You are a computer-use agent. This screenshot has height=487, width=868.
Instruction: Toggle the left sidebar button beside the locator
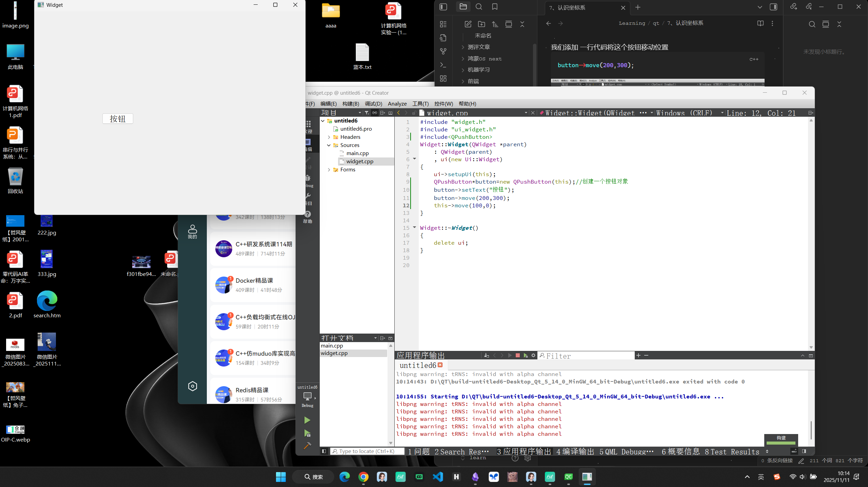tap(324, 451)
